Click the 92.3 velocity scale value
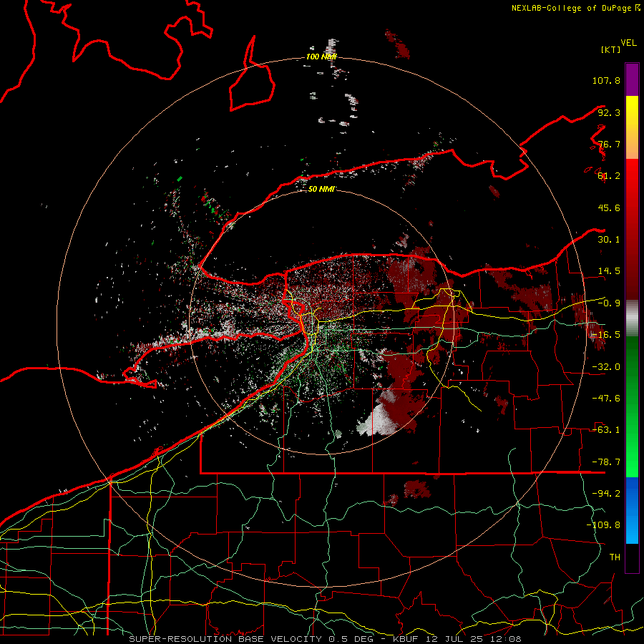The height and width of the screenshot is (644, 644). point(609,112)
